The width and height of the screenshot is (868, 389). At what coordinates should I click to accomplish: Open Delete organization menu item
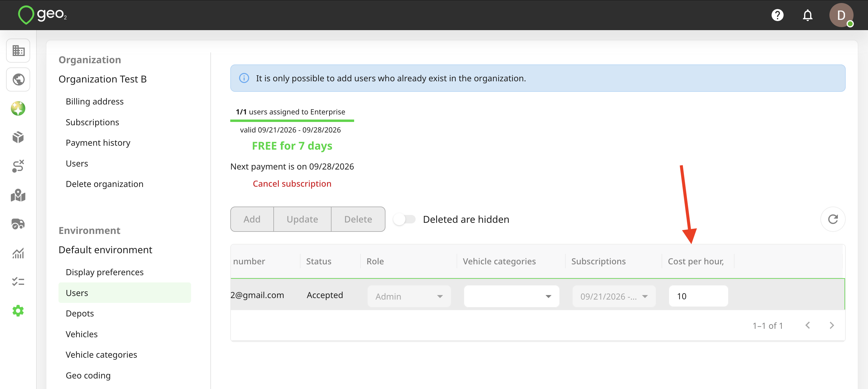[105, 184]
